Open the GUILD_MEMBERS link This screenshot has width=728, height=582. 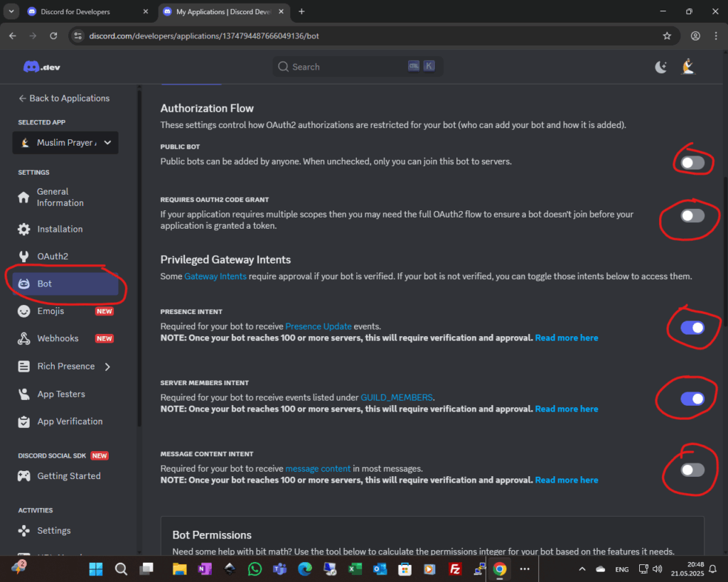pyautogui.click(x=397, y=397)
